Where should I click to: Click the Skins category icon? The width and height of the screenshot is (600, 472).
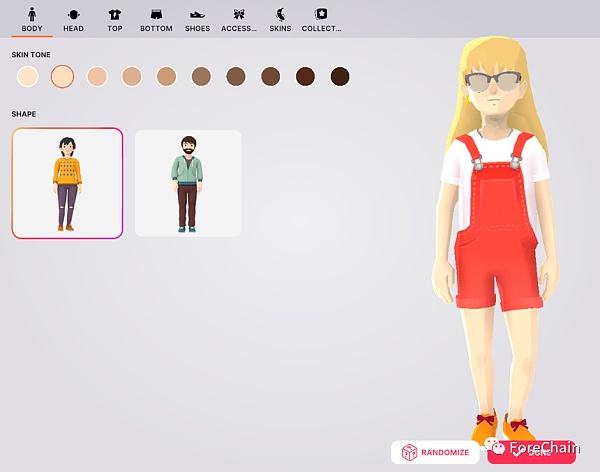point(280,14)
